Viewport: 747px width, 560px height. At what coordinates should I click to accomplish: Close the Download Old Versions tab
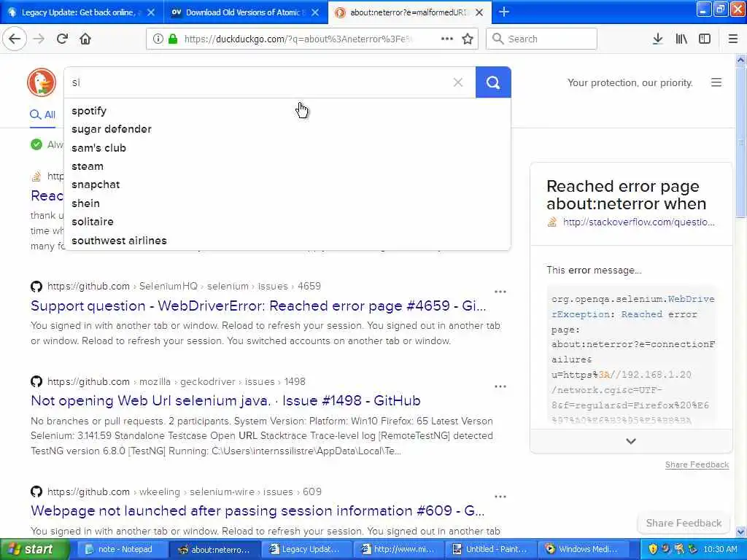click(x=315, y=12)
